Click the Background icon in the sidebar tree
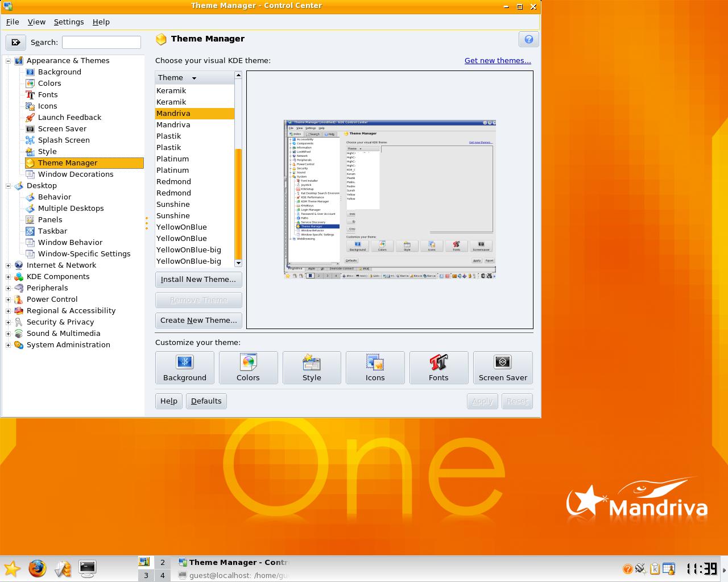728x582 pixels. [30, 72]
